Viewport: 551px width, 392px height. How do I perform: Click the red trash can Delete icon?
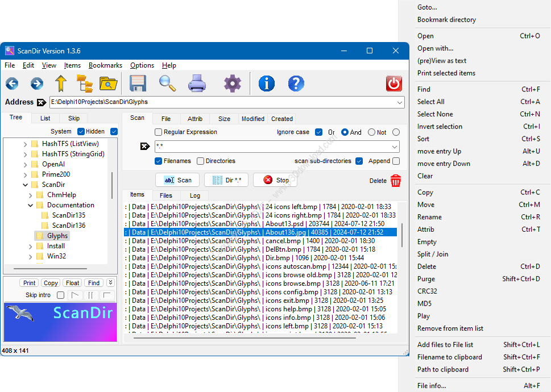pyautogui.click(x=396, y=181)
